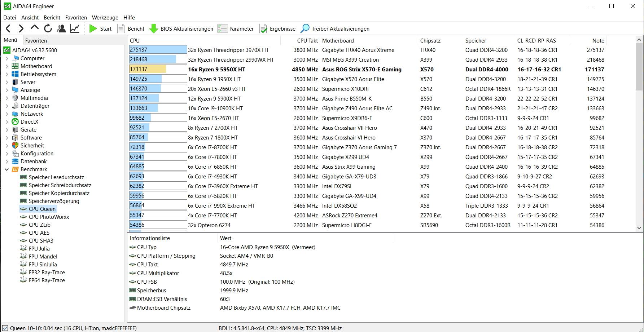
Task: Click the Multimedia tree icon
Action: pos(15,98)
